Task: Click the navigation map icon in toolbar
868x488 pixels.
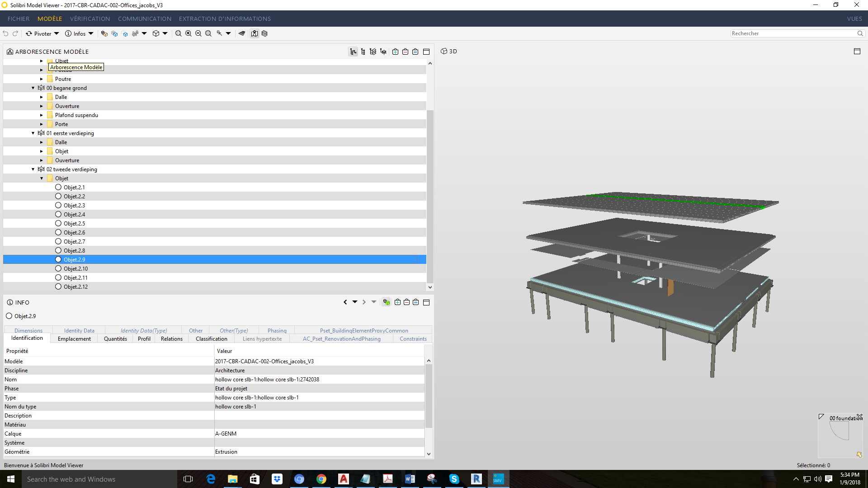Action: (255, 33)
